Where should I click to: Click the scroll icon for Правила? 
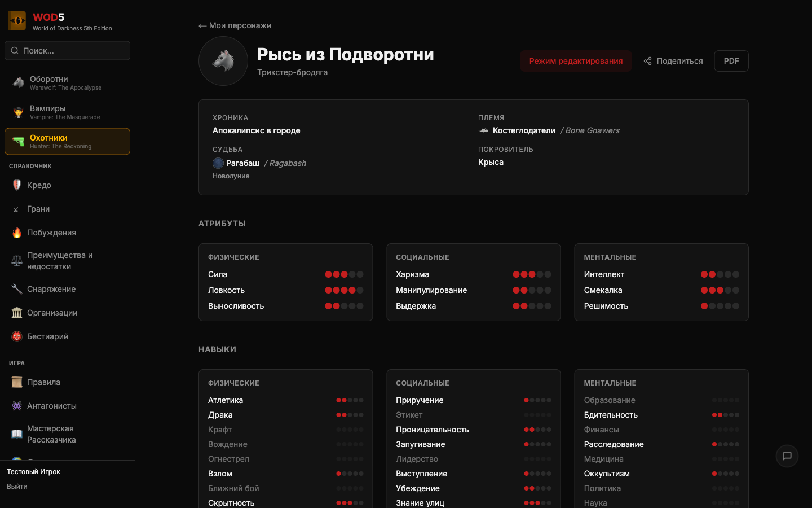pos(17,382)
